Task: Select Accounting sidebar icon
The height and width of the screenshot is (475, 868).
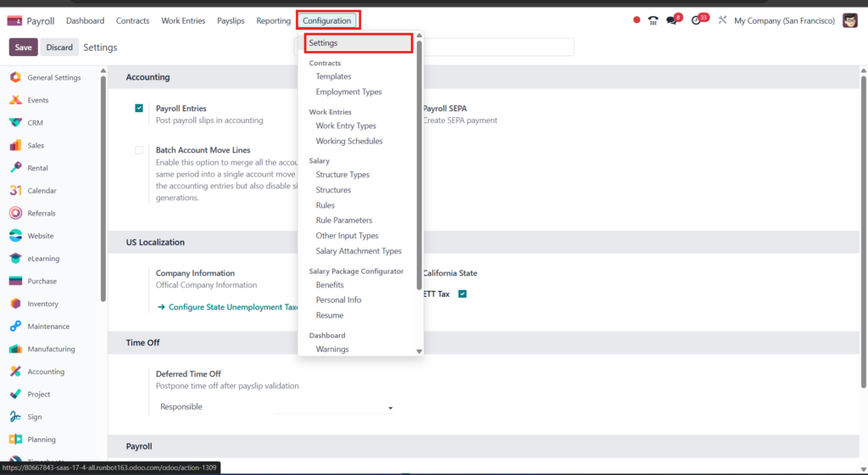Action: 15,372
